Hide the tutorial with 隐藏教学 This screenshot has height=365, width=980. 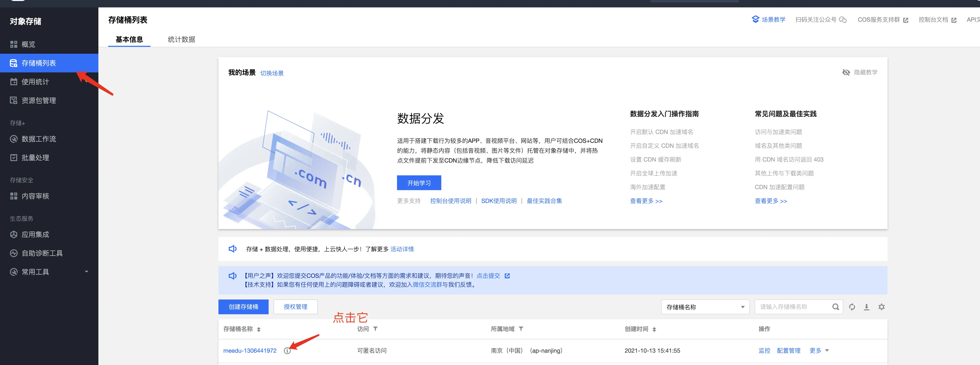[x=860, y=72]
